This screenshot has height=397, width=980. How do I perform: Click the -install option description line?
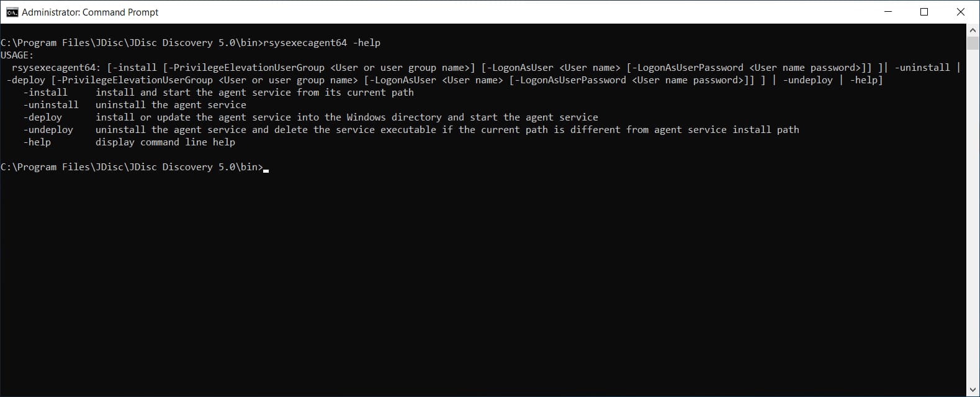[254, 92]
